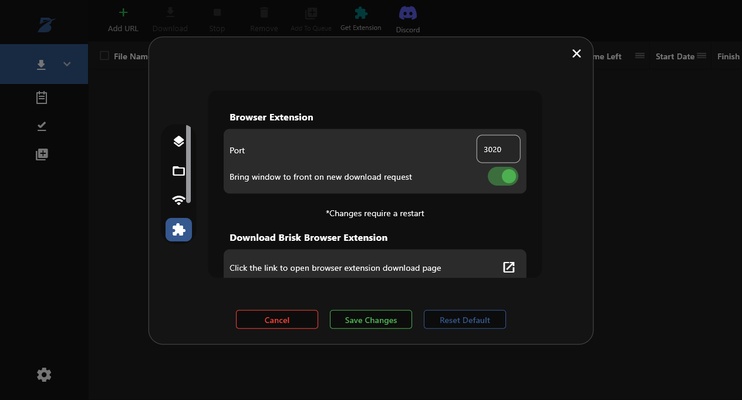Select the downloads sidebar icon
The image size is (742, 400).
coord(41,64)
